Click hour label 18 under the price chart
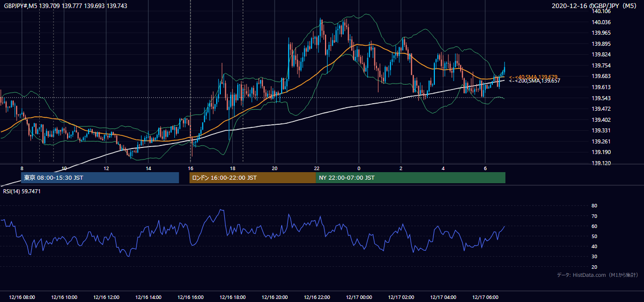 pos(232,168)
